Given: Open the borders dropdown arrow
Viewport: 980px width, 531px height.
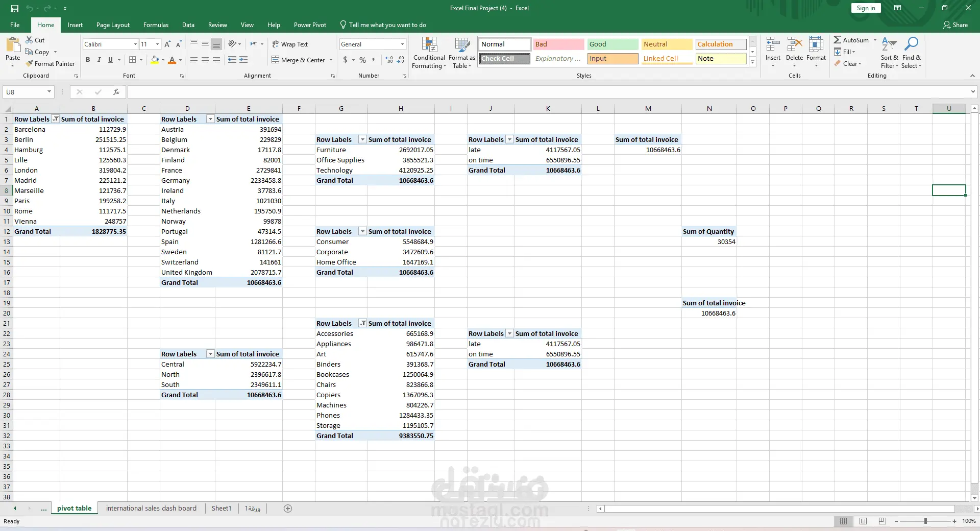Looking at the screenshot, I should point(141,60).
